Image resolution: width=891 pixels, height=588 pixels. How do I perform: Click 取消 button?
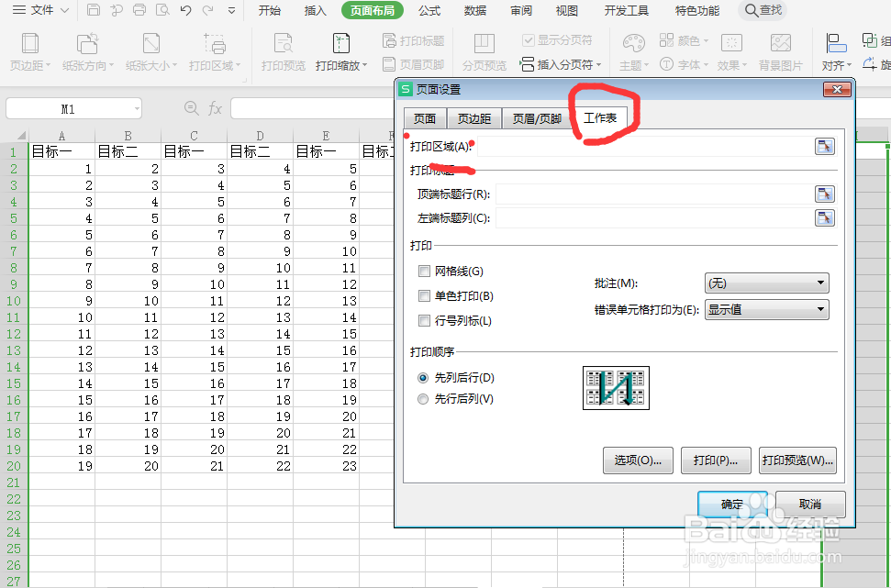(809, 504)
